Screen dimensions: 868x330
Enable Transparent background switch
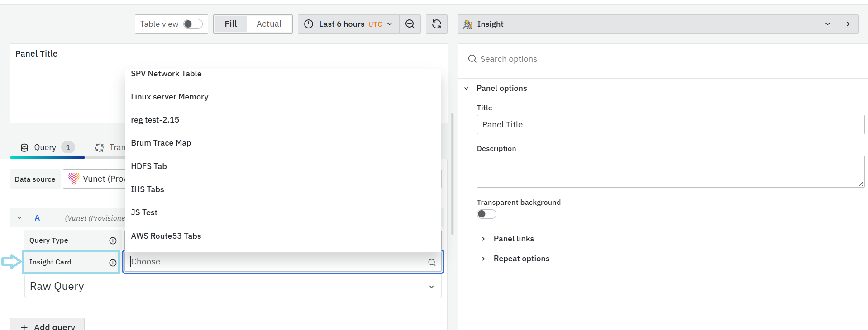click(486, 214)
